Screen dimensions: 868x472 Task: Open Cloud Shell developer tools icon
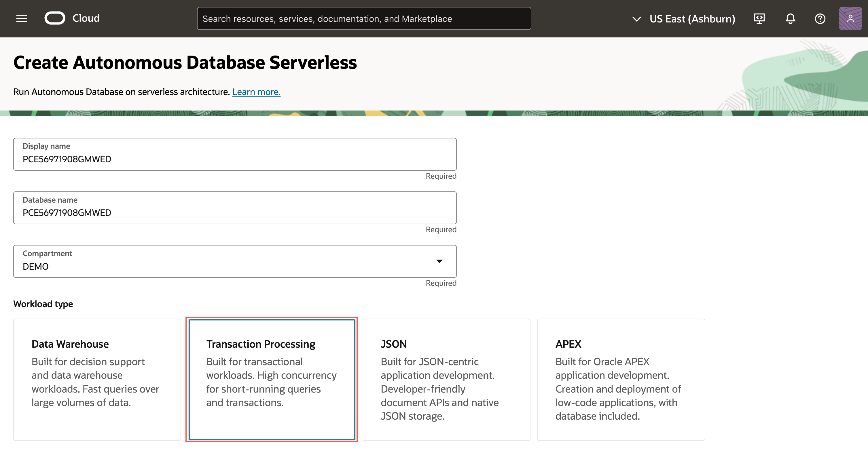pos(759,18)
